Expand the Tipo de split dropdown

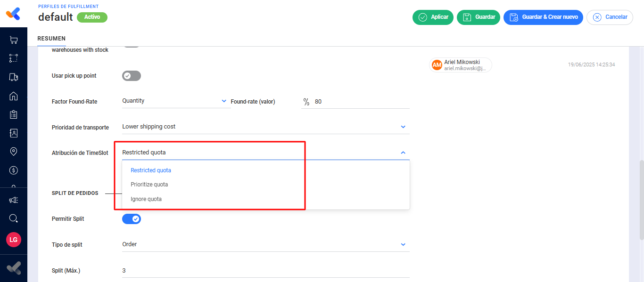[x=266, y=244]
